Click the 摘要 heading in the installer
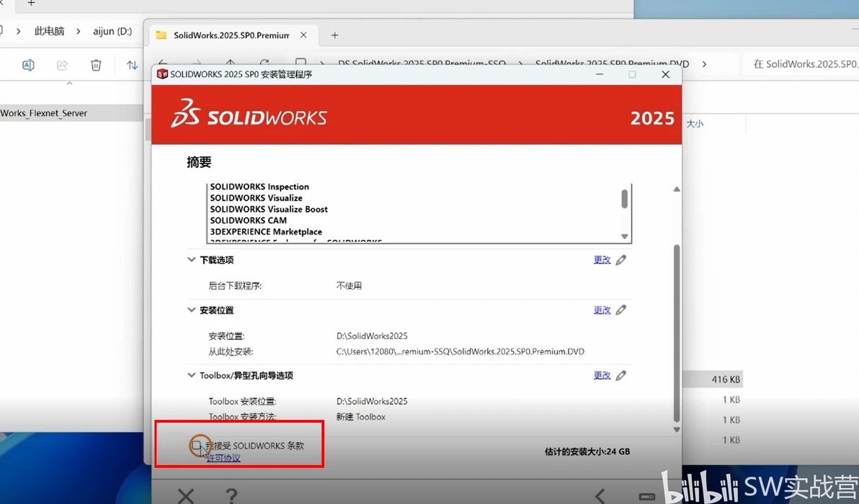Image resolution: width=859 pixels, height=504 pixels. [199, 162]
